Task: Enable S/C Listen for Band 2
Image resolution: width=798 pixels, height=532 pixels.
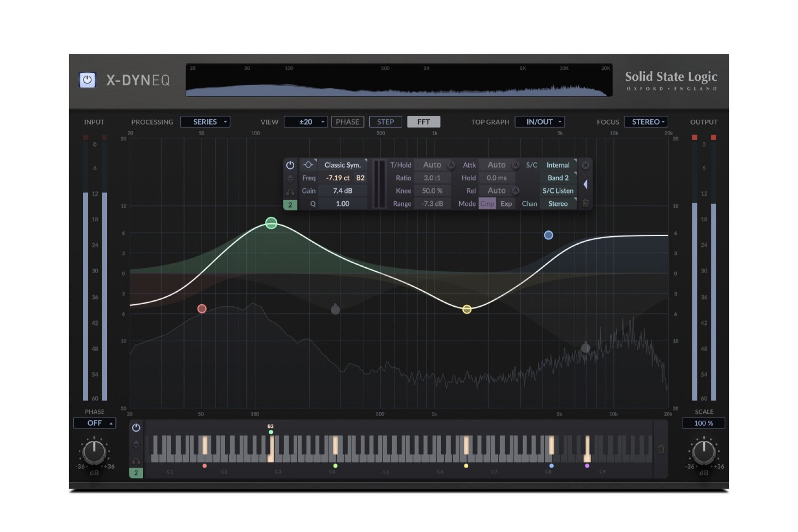Action: 558,190
